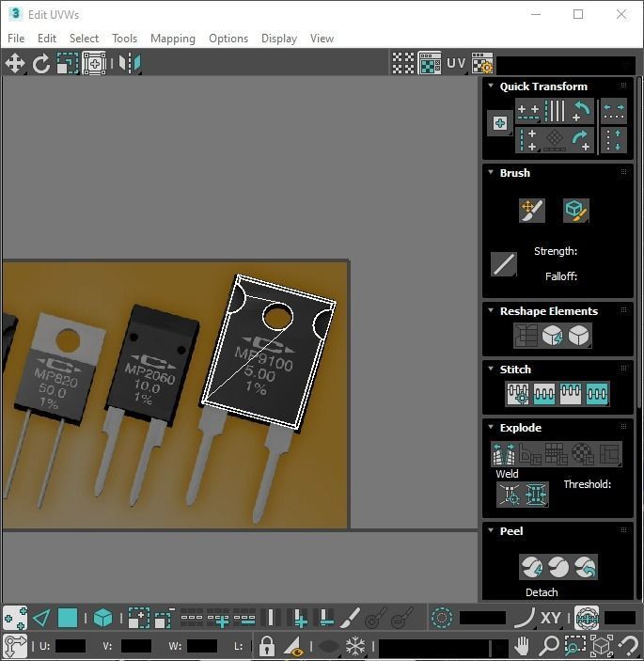Toggle Display Only Selected Polygons eye icon
Viewport: 644px width, 661px height.
(x=293, y=645)
